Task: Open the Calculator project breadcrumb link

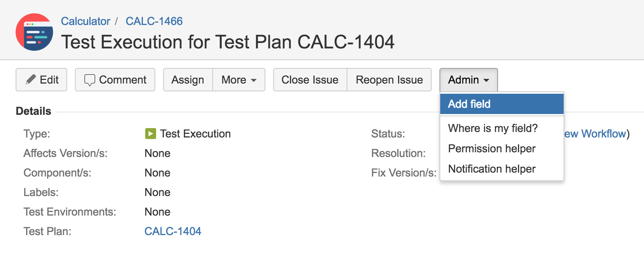Action: (85, 21)
